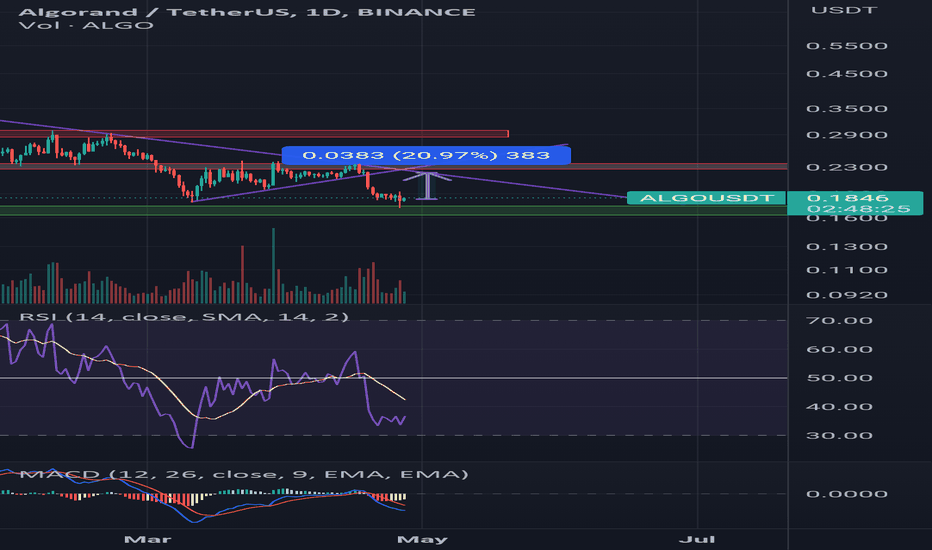
Task: Click the Algorand / TetherUS chart title
Action: coord(247,12)
